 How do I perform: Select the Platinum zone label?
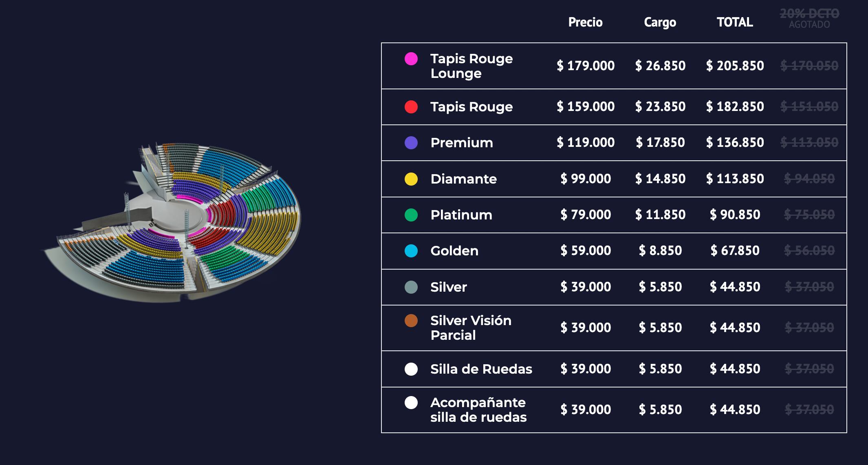click(x=461, y=215)
